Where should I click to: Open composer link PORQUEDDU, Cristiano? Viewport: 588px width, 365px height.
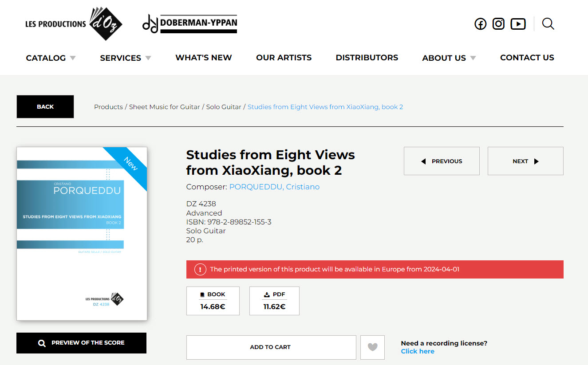[274, 187]
